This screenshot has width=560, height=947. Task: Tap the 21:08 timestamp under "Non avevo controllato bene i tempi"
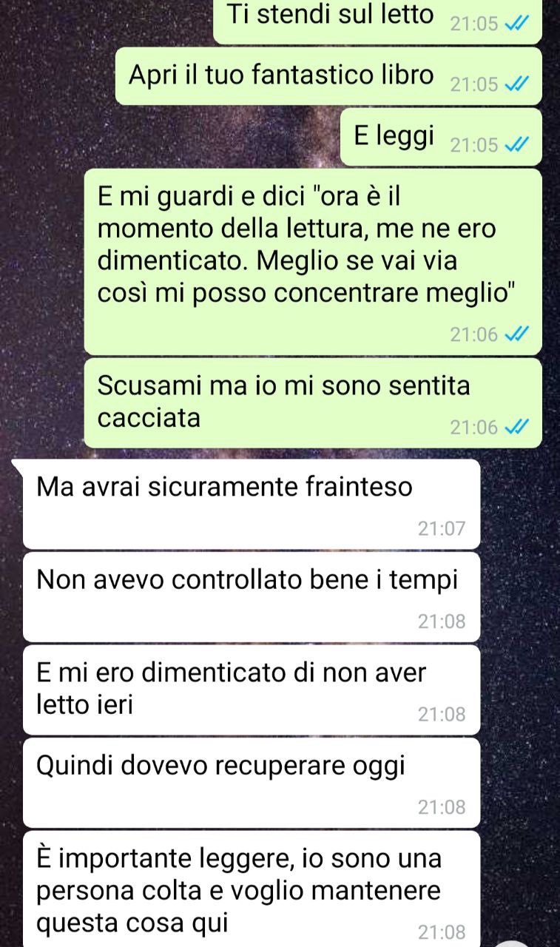click(442, 621)
